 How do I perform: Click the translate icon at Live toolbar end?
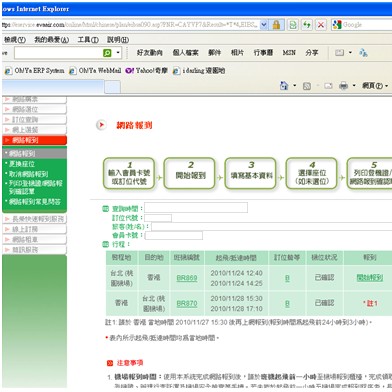pyautogui.click(x=363, y=52)
